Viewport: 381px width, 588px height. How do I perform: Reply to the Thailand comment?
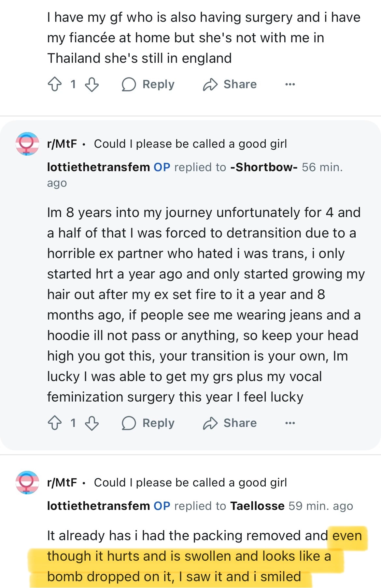[x=148, y=84]
